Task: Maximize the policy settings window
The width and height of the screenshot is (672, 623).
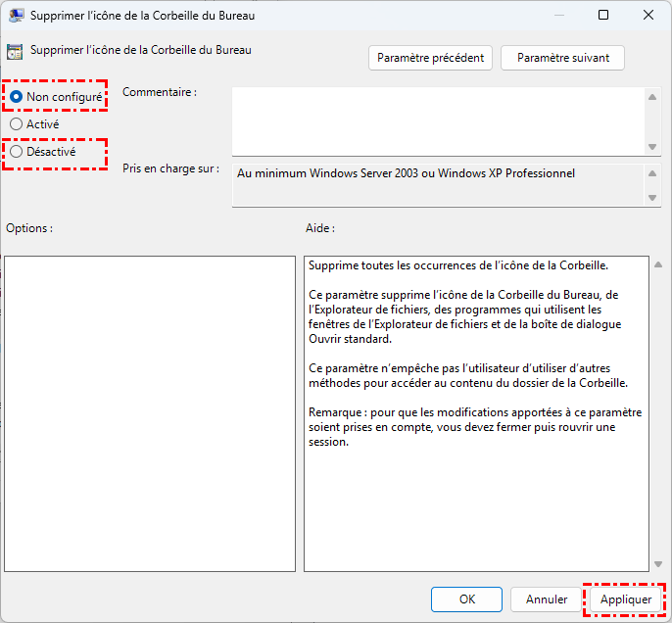Action: (603, 15)
